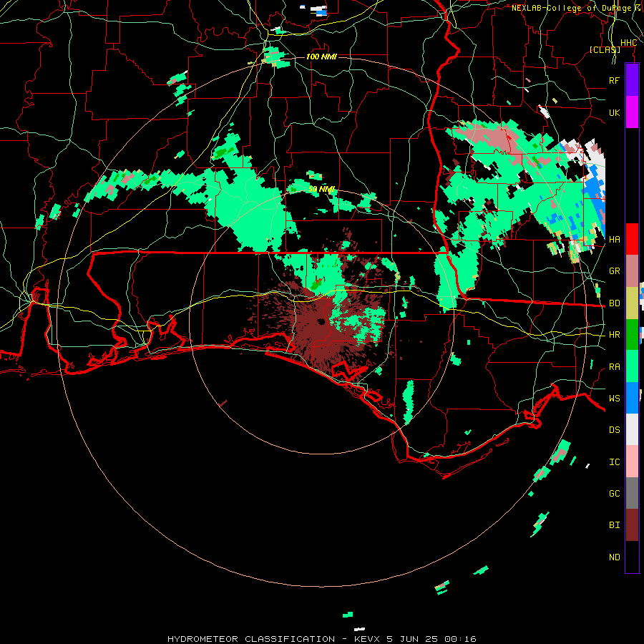Click the DS legend label
Viewport: 644px width, 644px height.
pyautogui.click(x=614, y=429)
